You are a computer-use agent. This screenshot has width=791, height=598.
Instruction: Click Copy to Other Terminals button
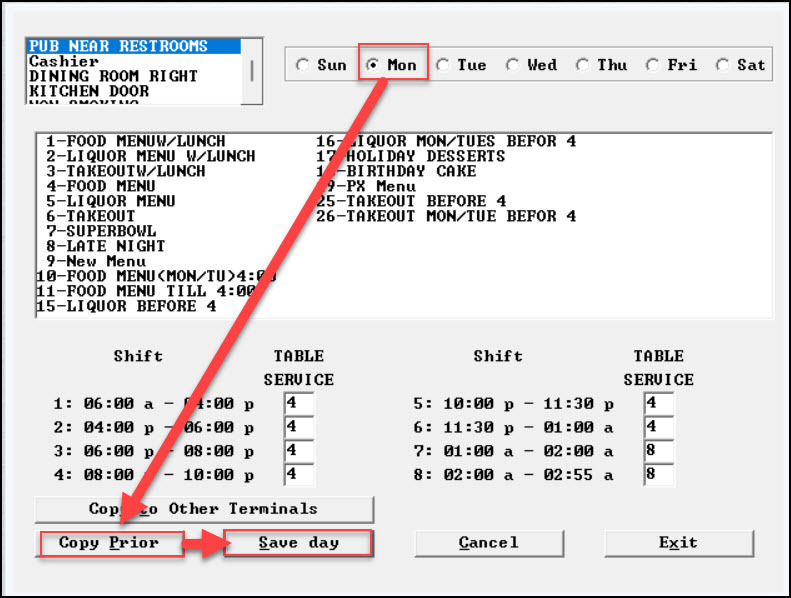tap(204, 509)
